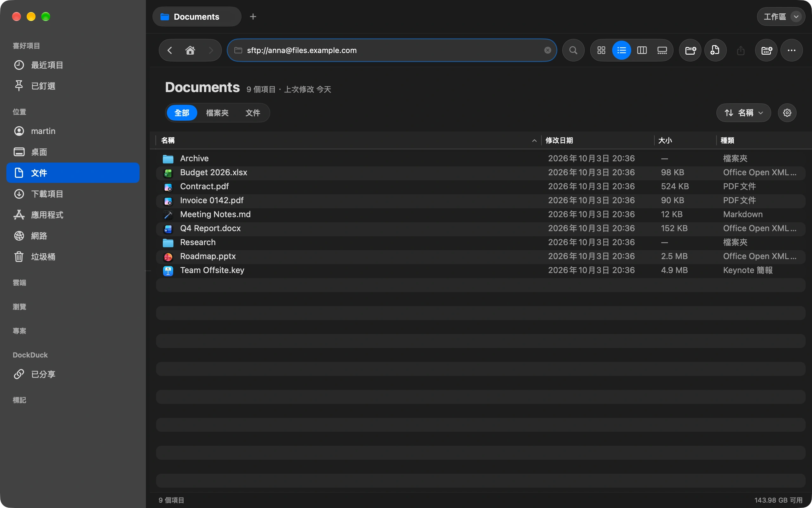Switch to gallery view
The image size is (812, 508).
coord(662,50)
